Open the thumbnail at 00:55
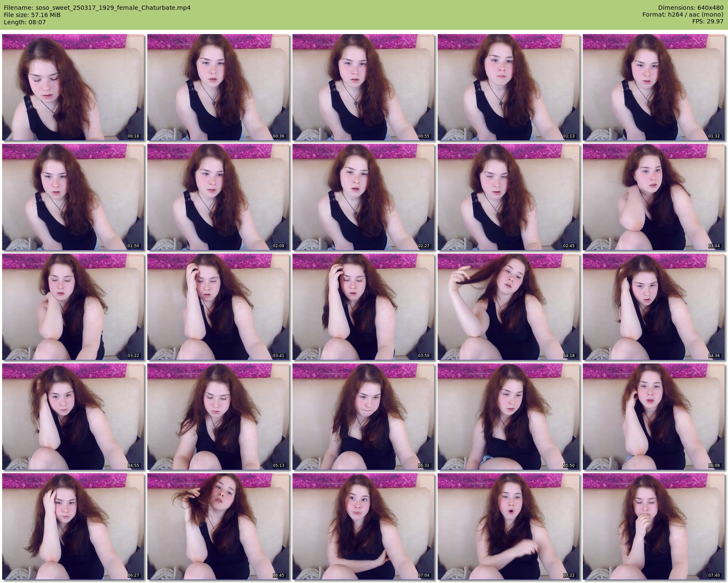728x583 pixels. (x=363, y=87)
